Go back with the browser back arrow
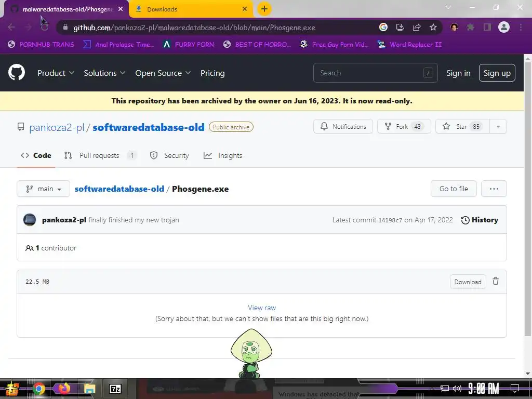 [x=11, y=28]
